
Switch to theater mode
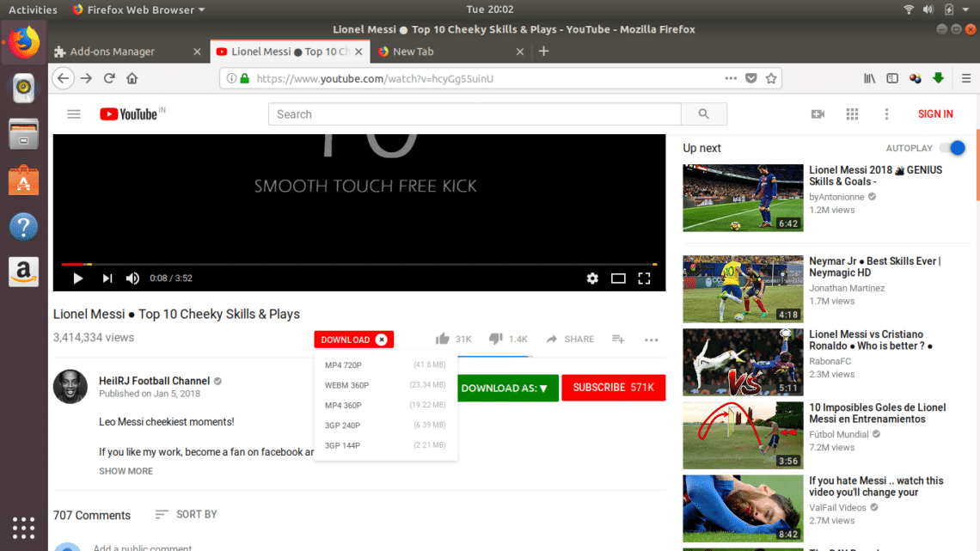click(x=618, y=279)
